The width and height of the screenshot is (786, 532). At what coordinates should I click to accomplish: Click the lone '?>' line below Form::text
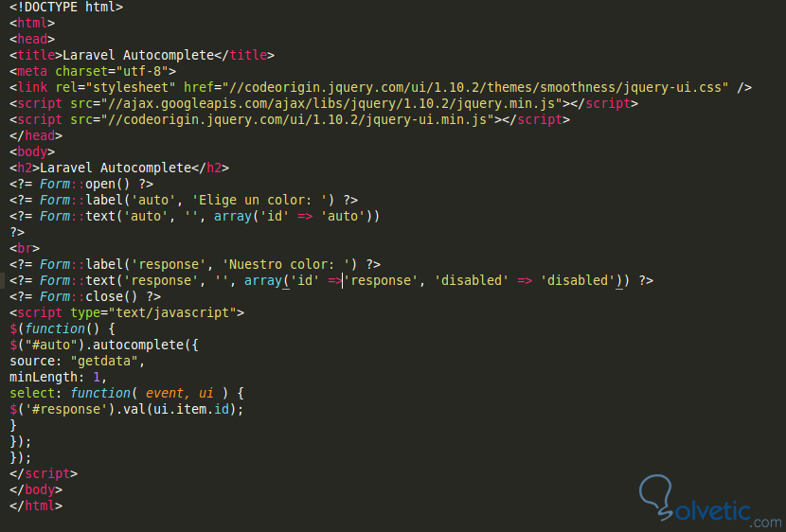pos(17,233)
